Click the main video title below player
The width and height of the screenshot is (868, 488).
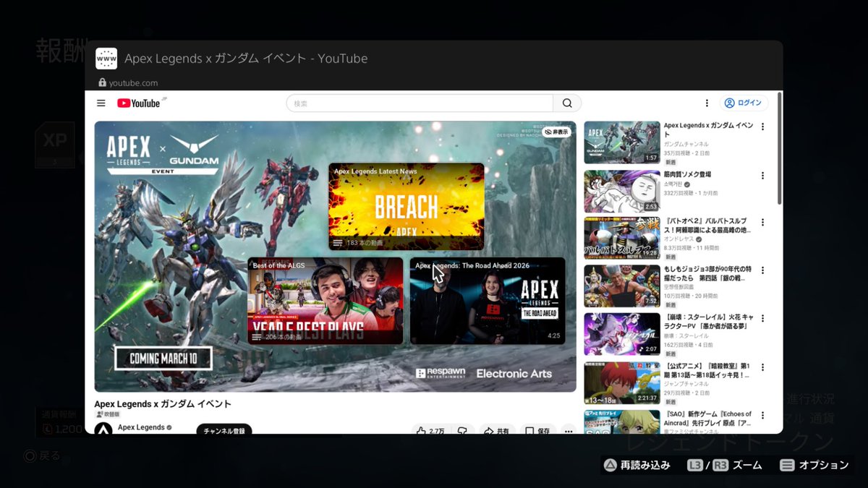pyautogui.click(x=163, y=403)
